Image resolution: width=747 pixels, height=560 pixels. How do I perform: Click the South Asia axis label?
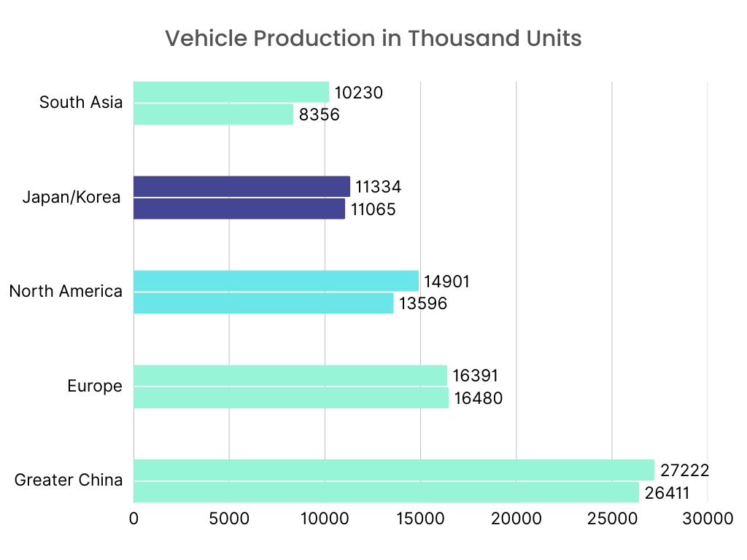click(80, 102)
